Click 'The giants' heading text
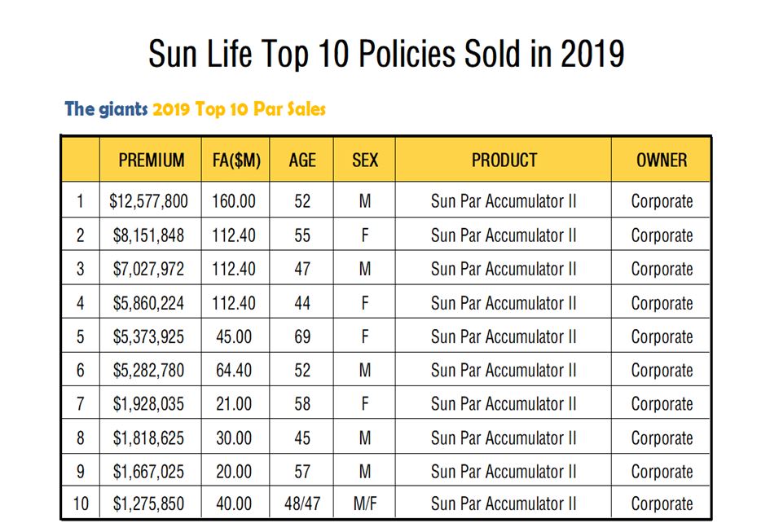770x532 pixels. point(106,108)
